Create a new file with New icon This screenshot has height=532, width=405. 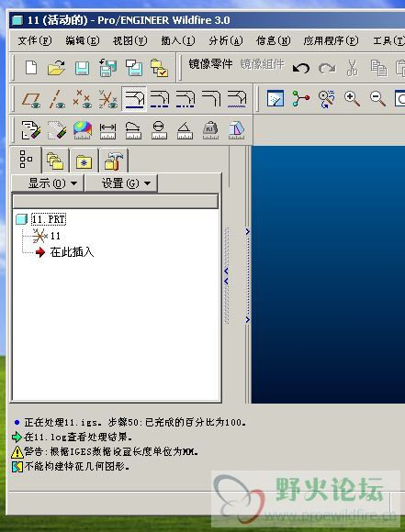(31, 68)
